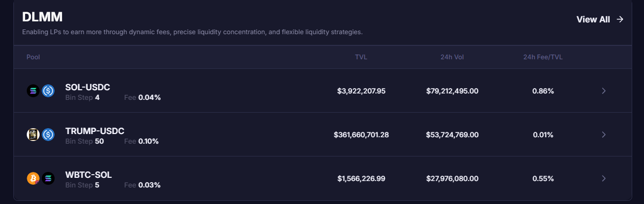Expand the TRUMP-USDC pool row chevron
This screenshot has height=204, width=644.
(x=604, y=135)
